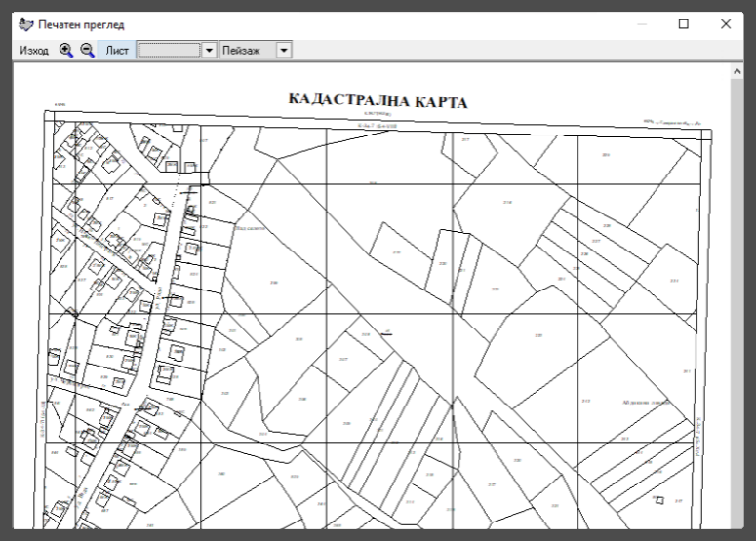Expand the Пейзаж orientation dropdown arrow
The image size is (756, 541).
pos(284,50)
